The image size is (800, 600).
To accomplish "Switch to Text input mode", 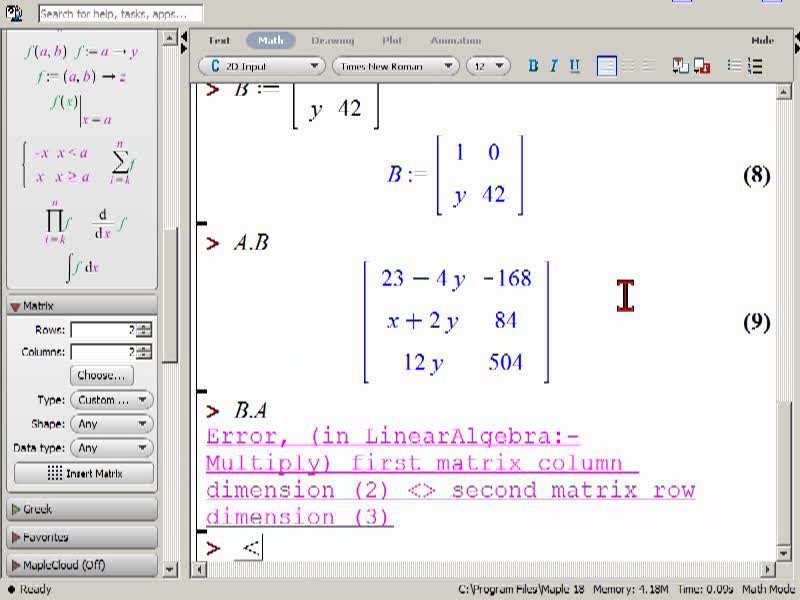I will (x=219, y=40).
